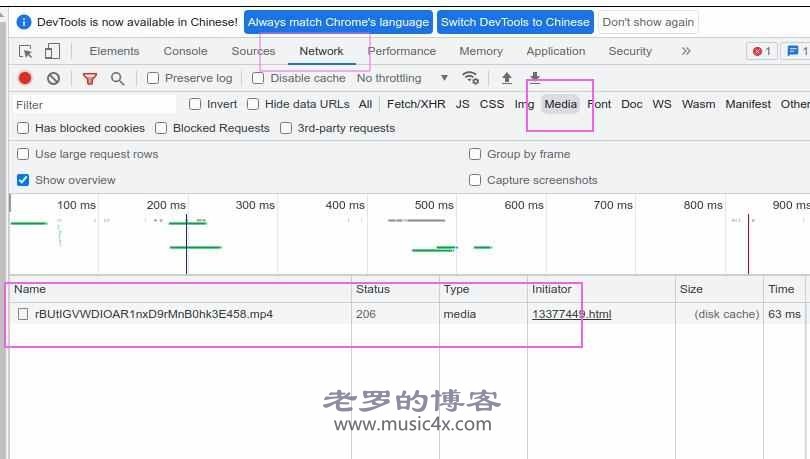
Task: Clear the network log
Action: 53,78
